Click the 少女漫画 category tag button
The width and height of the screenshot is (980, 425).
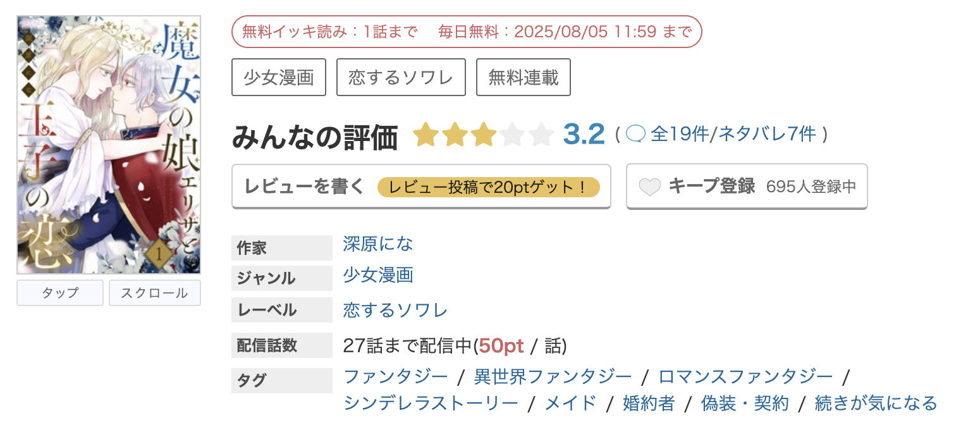point(279,77)
